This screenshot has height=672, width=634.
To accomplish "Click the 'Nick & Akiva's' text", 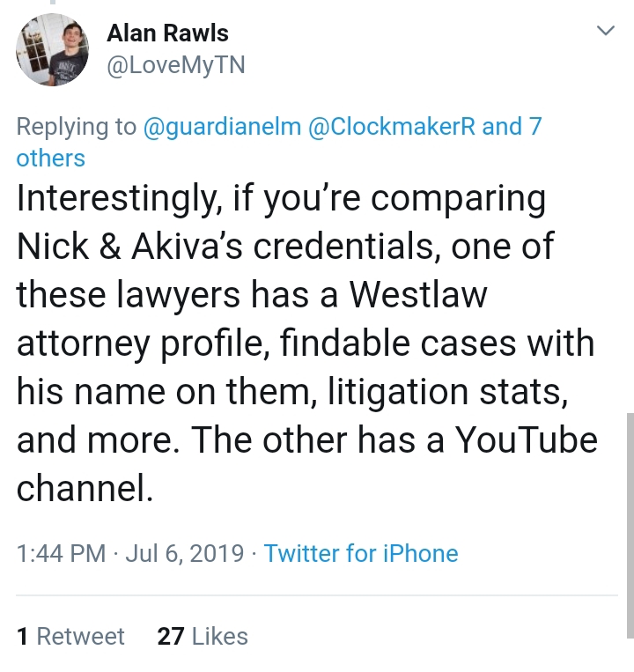I will click(129, 247).
